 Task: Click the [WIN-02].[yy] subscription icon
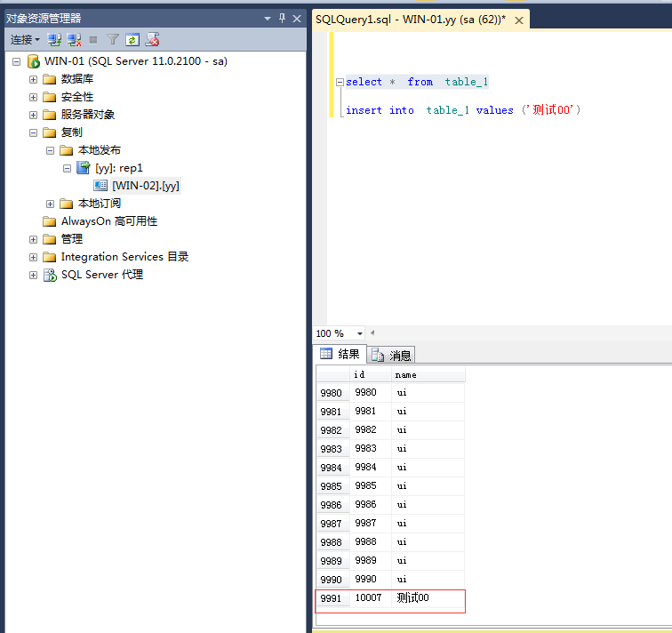(x=100, y=186)
